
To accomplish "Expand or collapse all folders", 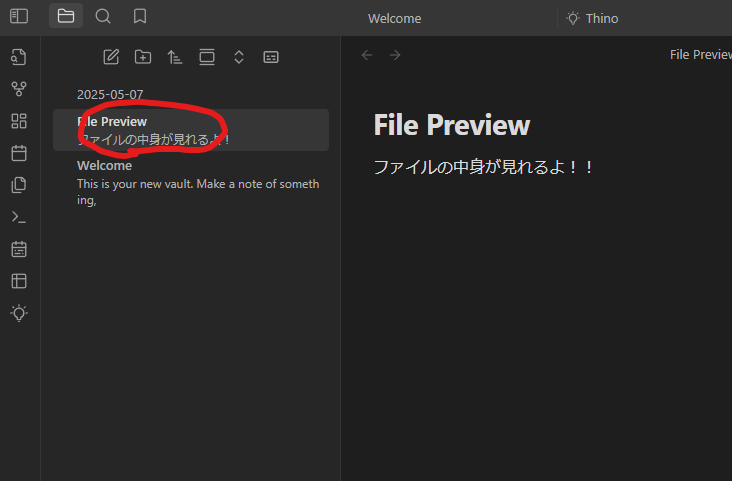I will [x=239, y=57].
